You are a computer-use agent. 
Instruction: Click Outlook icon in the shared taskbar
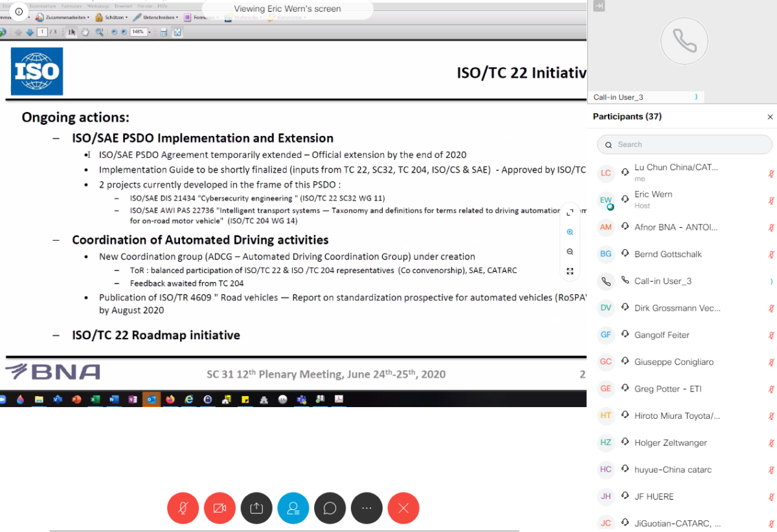pyautogui.click(x=152, y=399)
